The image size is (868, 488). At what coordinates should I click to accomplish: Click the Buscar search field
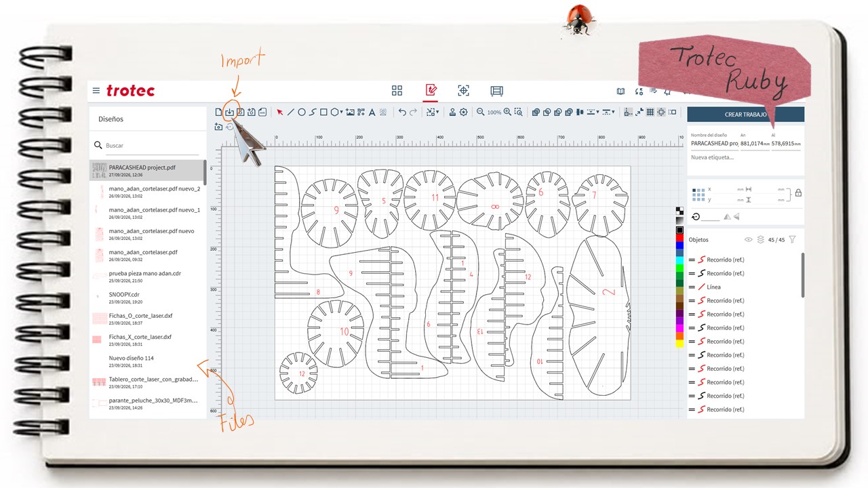[x=152, y=146]
